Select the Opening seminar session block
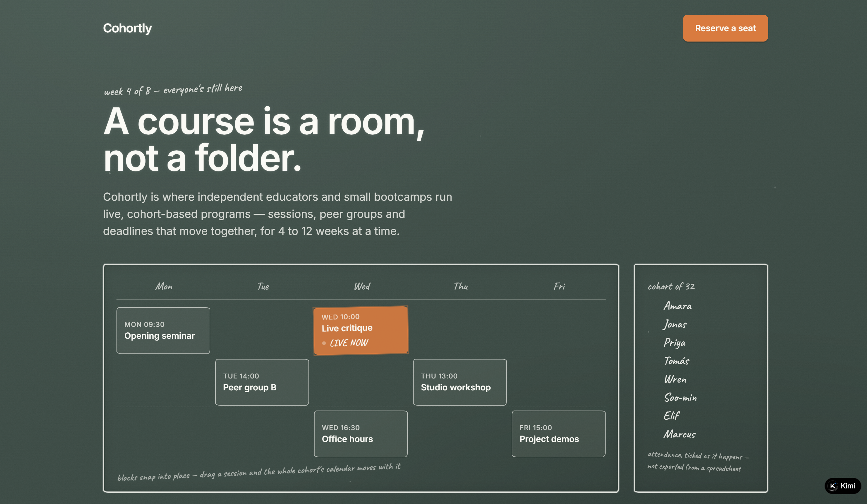Screen dimensions: 867x504 [163, 331]
